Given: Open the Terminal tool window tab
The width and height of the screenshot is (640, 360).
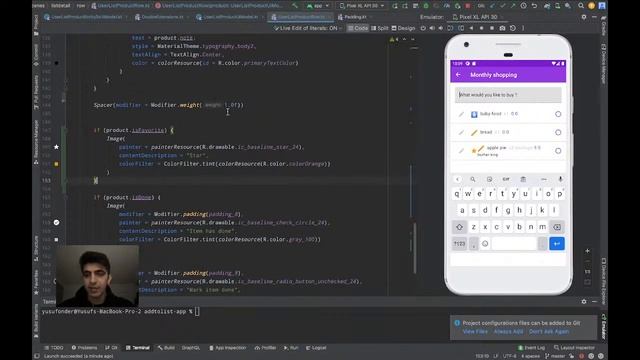Looking at the screenshot, I should click(x=138, y=348).
